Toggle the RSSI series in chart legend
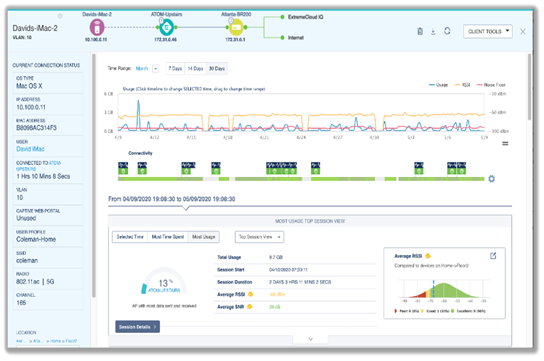 (x=462, y=85)
